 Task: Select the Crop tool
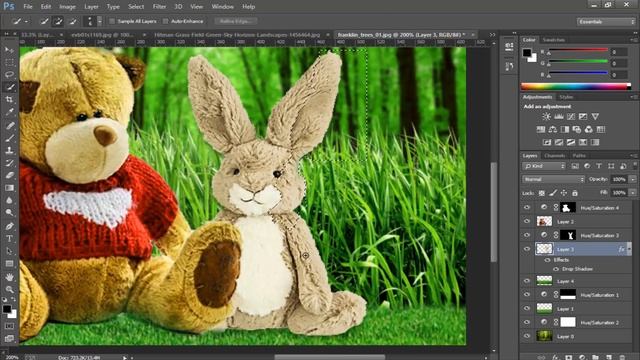9,100
